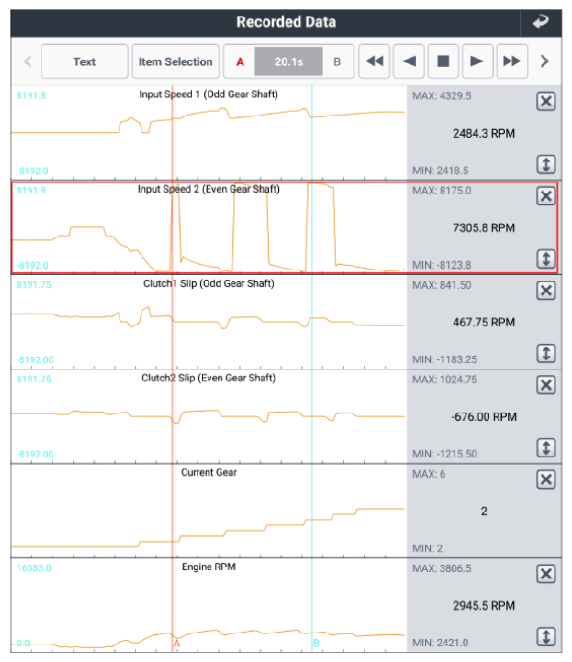Screen dimensions: 572x662
Task: Show next toolbar items with right chevron
Action: (x=545, y=62)
